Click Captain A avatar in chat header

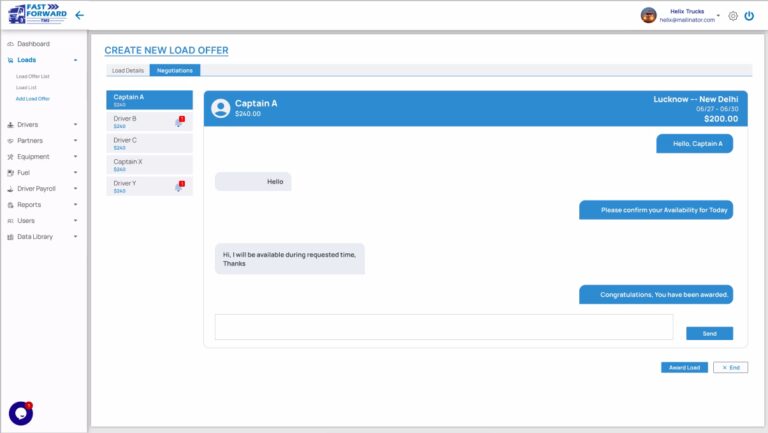click(220, 108)
